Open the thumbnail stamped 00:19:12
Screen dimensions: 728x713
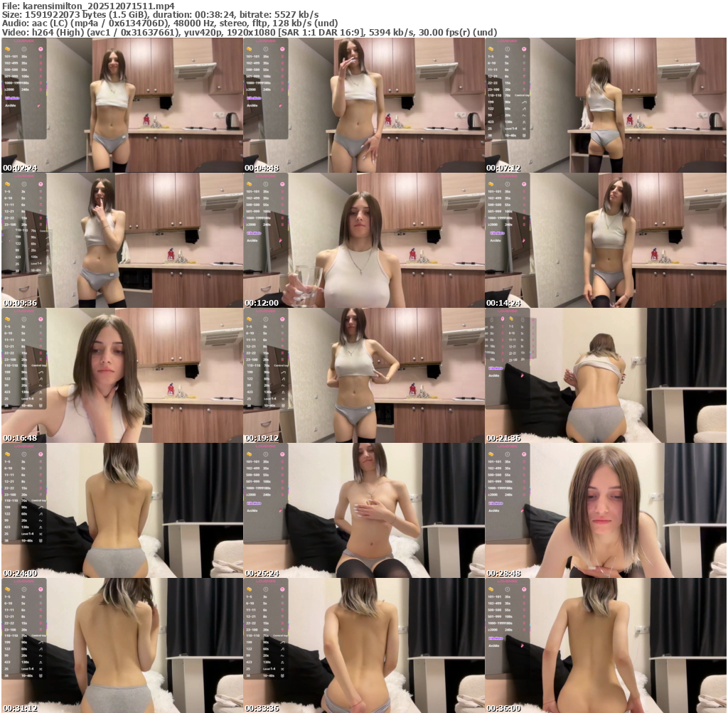point(363,375)
